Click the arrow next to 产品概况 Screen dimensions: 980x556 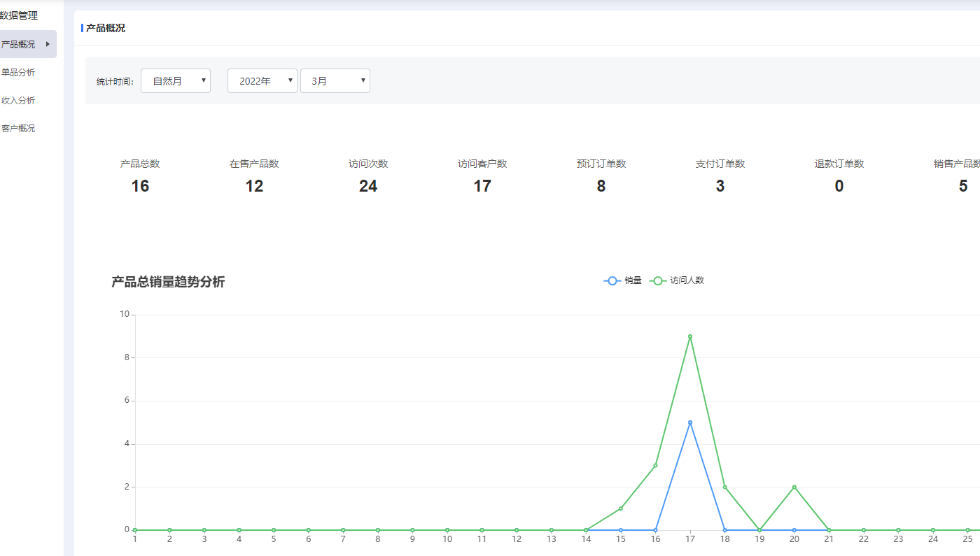pos(48,44)
